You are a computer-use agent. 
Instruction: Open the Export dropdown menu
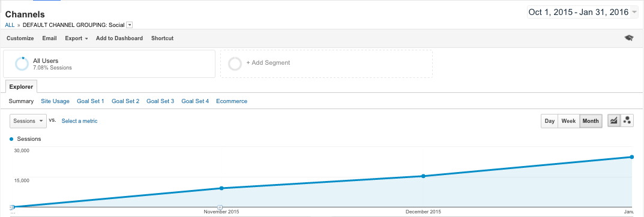[76, 38]
